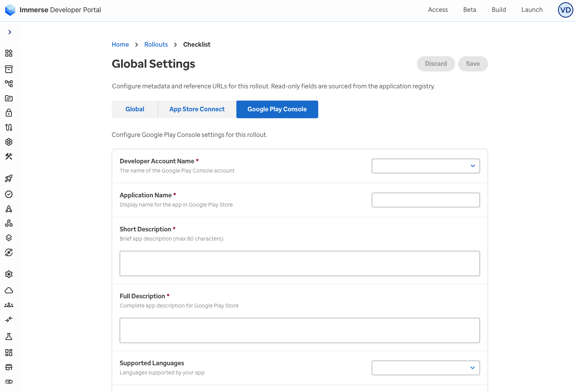
Task: Focus the Short Description text box
Action: [300, 264]
